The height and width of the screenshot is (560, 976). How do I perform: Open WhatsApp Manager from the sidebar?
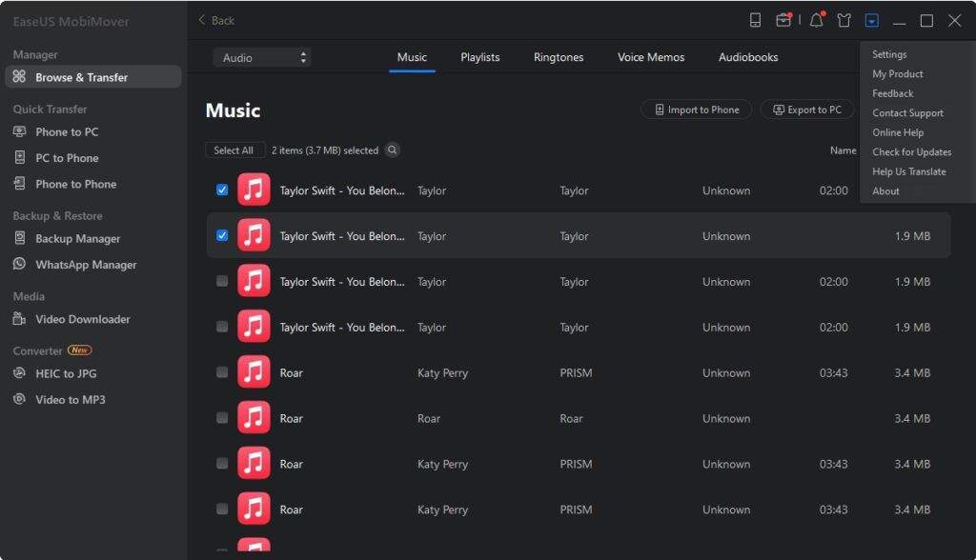coord(86,265)
